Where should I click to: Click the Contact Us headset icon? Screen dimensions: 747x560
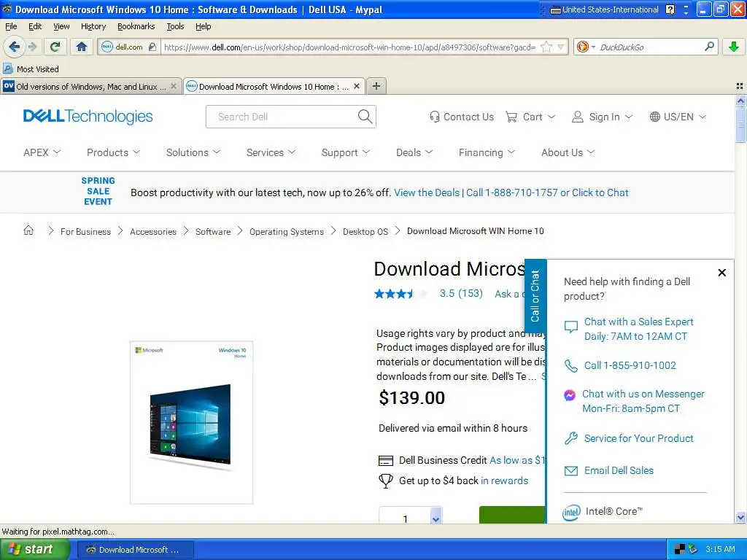click(435, 117)
